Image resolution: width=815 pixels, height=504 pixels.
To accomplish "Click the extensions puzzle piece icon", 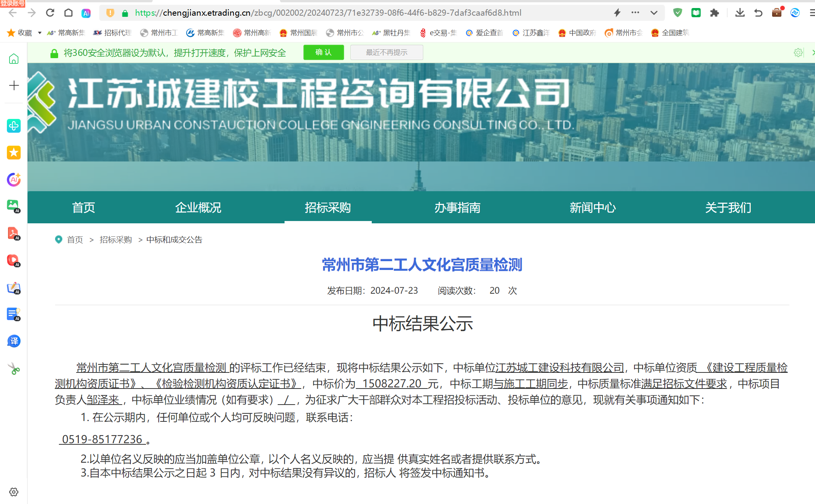I will (x=714, y=13).
